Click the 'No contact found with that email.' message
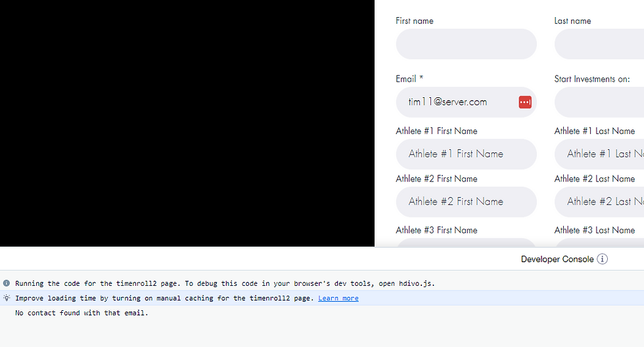644x347 pixels. click(x=81, y=313)
